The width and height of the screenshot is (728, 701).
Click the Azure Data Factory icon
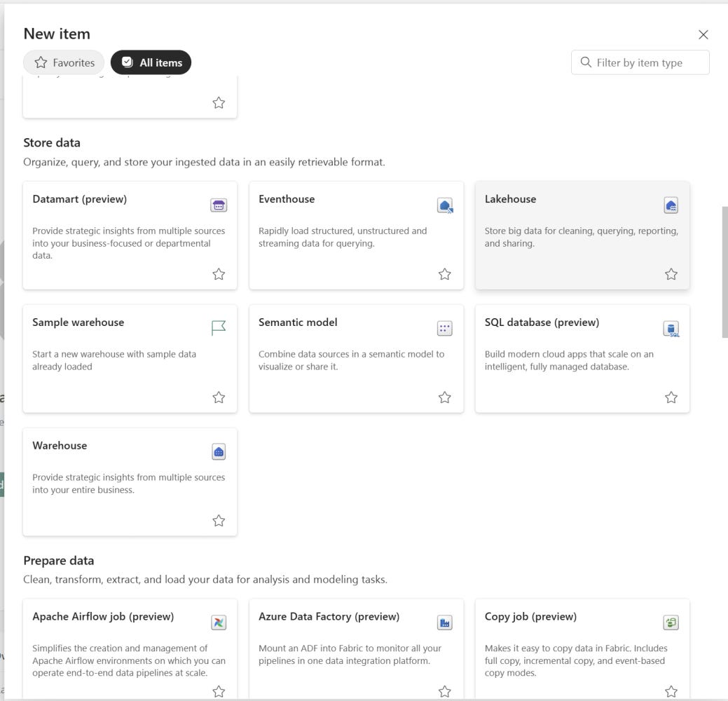pos(445,622)
